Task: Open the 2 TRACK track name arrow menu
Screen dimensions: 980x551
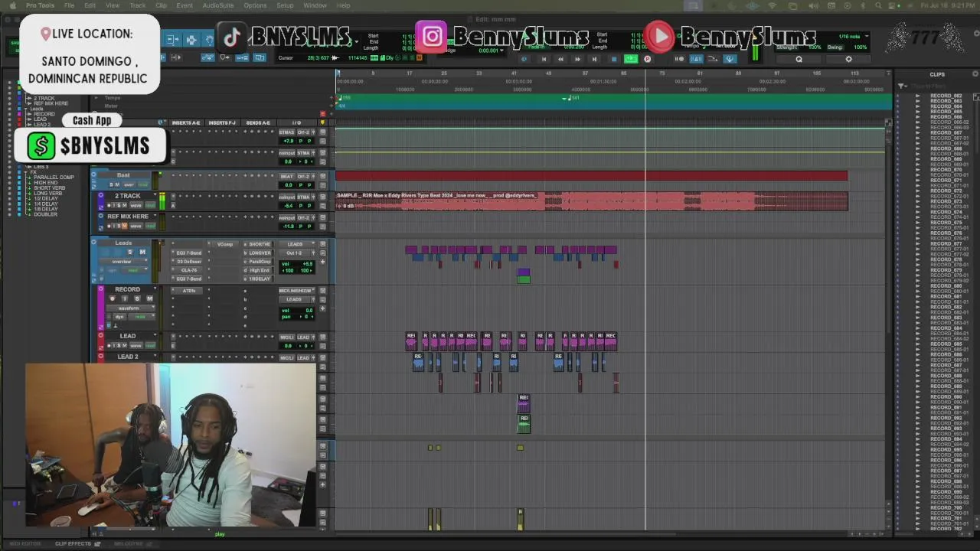Action: click(155, 194)
